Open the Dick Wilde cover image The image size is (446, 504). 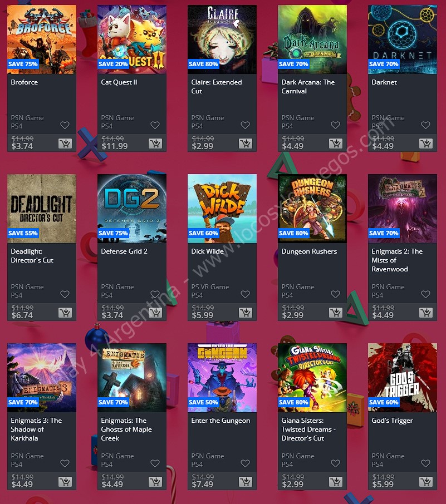222,209
